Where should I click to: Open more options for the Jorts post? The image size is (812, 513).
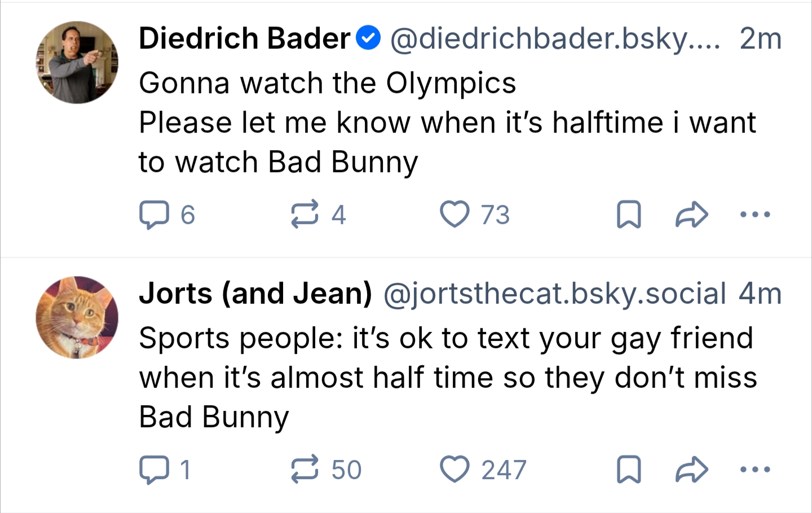[x=754, y=470]
